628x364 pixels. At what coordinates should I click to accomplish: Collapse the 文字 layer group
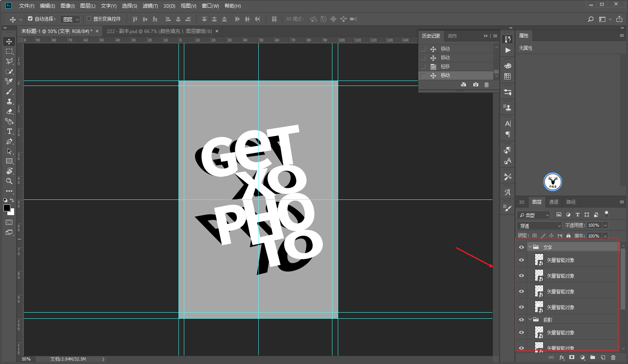[x=530, y=247]
